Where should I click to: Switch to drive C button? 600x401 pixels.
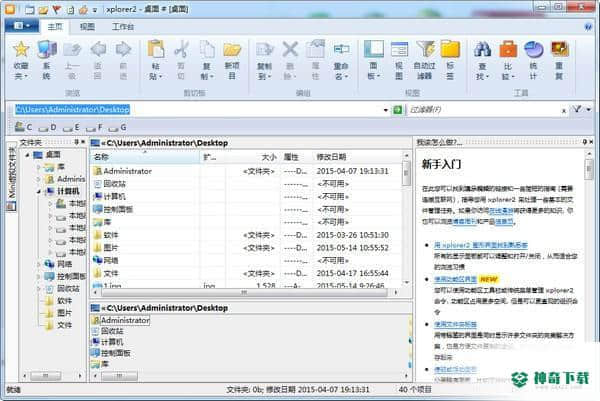23,127
